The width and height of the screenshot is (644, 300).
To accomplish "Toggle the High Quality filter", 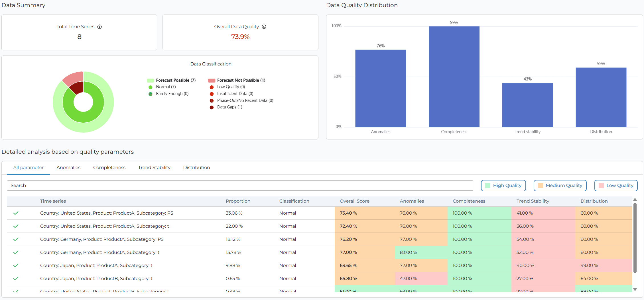I will (x=503, y=186).
